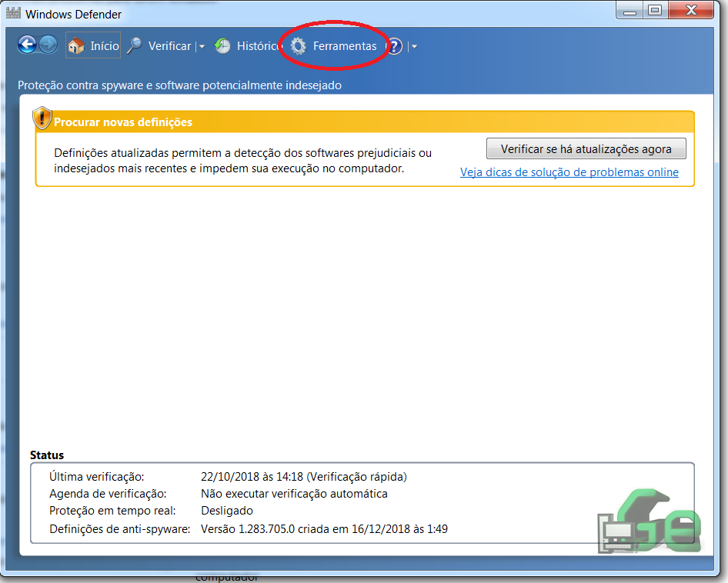Minimize the Windows Defender window
Image resolution: width=728 pixels, height=583 pixels.
click(629, 10)
